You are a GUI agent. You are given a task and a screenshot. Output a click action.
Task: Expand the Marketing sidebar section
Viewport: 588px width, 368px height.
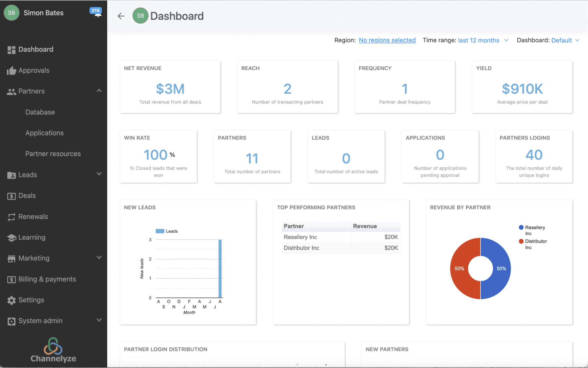click(99, 258)
